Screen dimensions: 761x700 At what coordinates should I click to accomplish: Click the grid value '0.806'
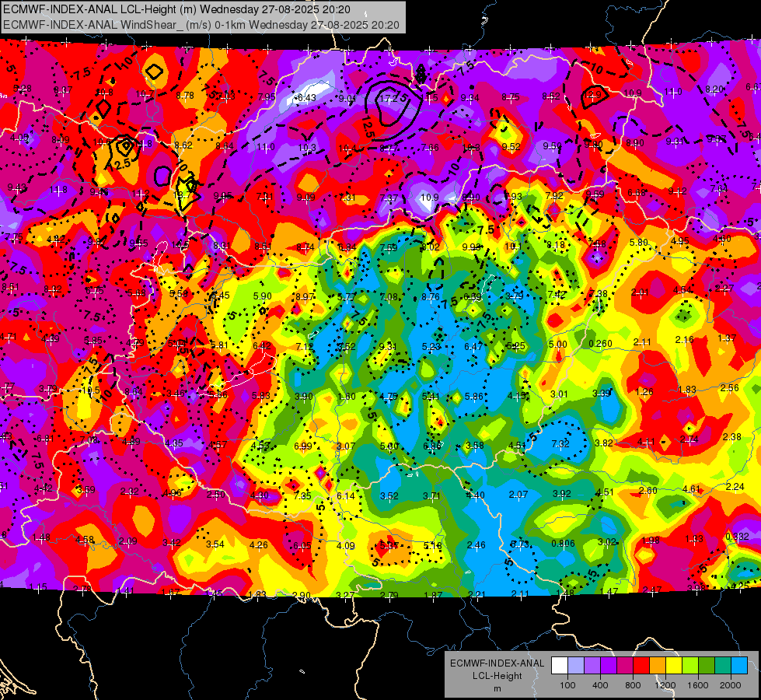tap(563, 544)
